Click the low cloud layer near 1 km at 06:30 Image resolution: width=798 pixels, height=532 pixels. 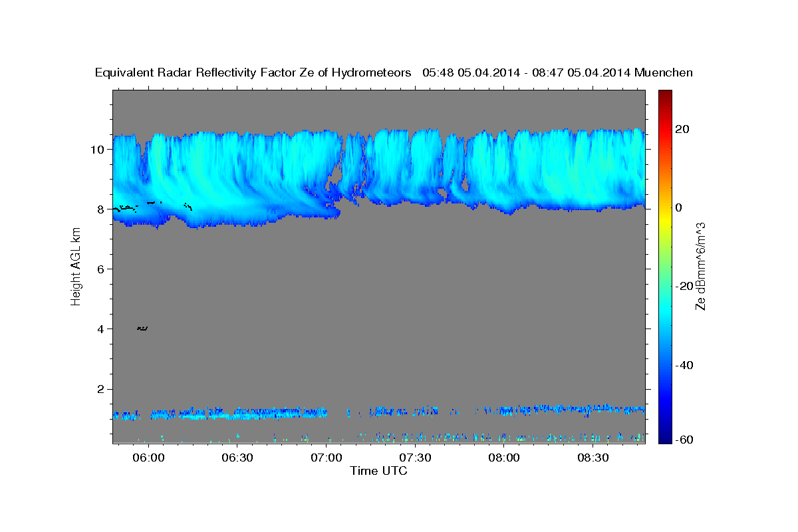237,413
